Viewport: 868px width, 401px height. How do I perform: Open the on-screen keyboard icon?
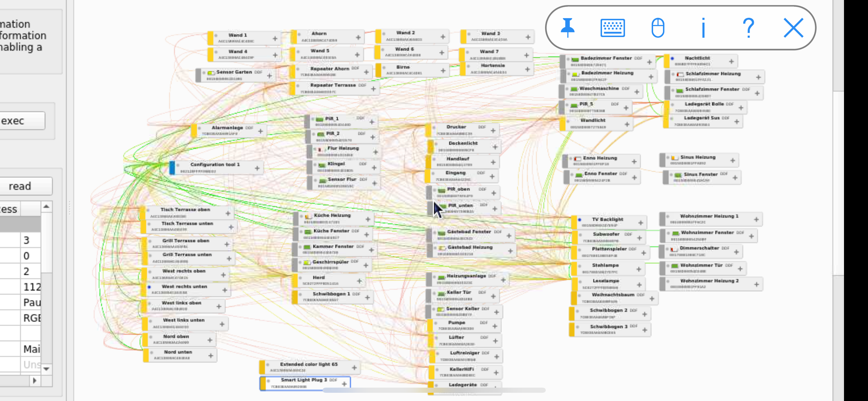tap(612, 28)
